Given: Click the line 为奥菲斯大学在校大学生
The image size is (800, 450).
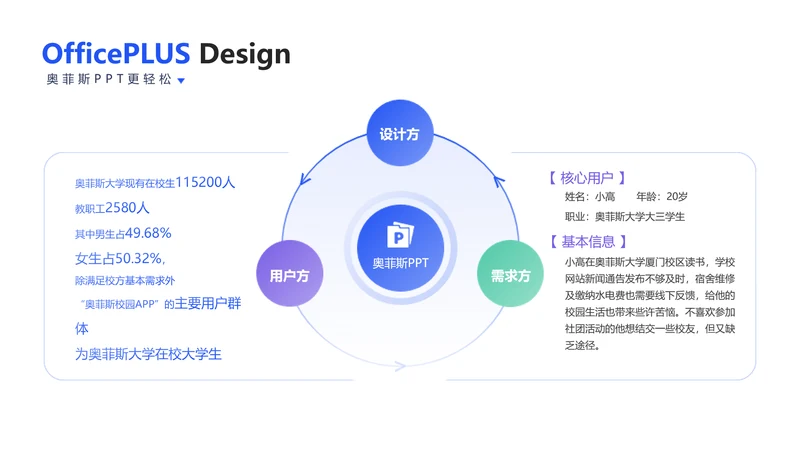Looking at the screenshot, I should point(148,354).
